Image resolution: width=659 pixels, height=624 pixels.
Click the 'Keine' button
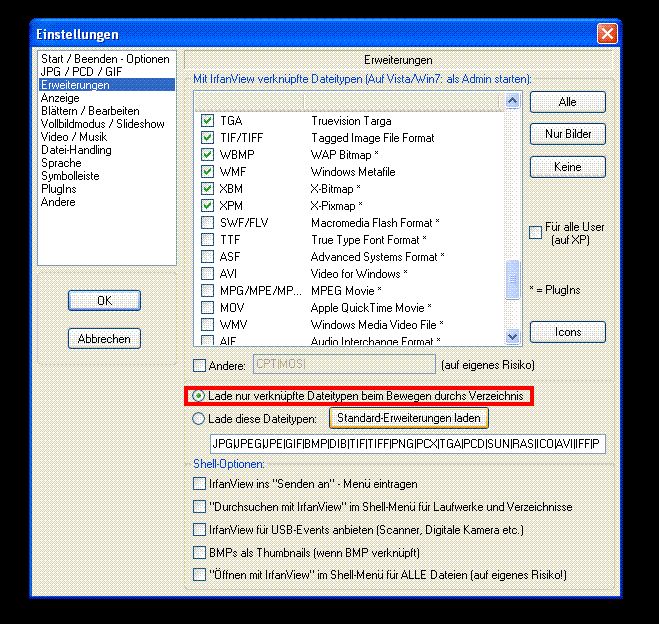[x=567, y=167]
